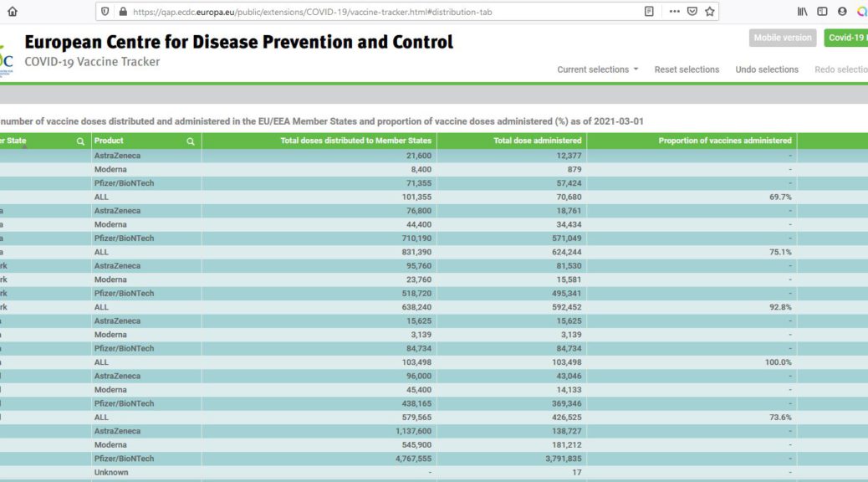Select the 710,190 distributed cell

[x=319, y=238]
